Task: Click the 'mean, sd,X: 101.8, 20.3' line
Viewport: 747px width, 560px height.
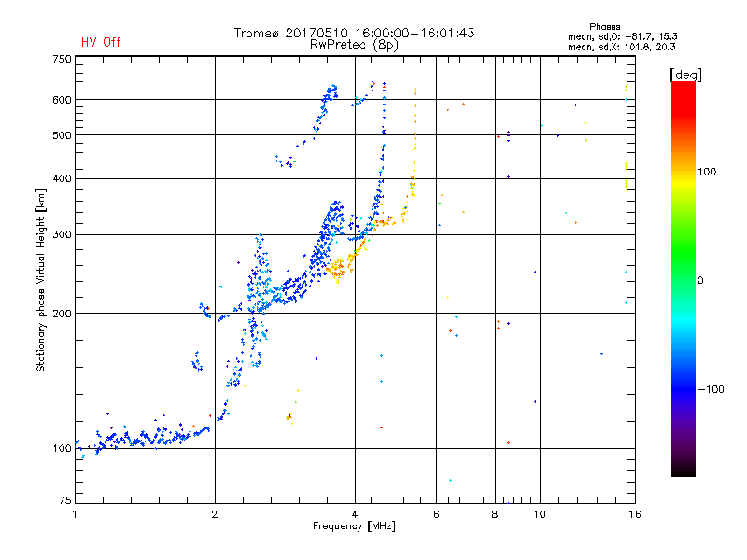Action: point(621,47)
